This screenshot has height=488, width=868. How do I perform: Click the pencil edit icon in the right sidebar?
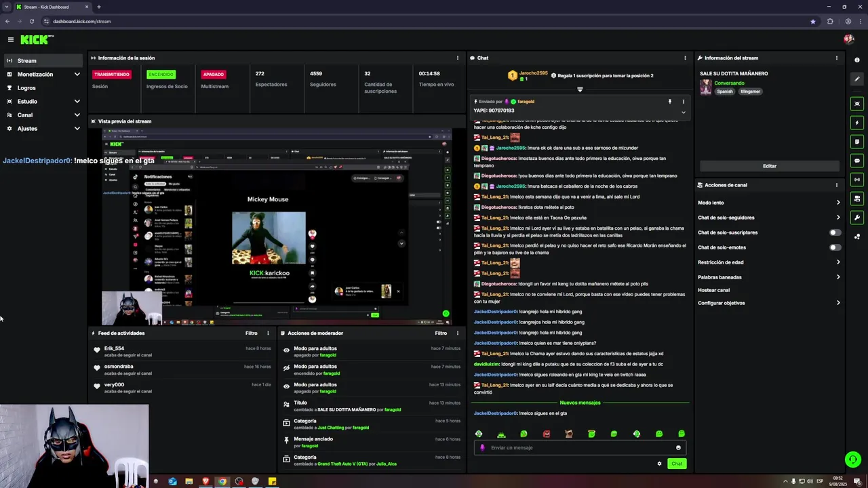coord(857,79)
